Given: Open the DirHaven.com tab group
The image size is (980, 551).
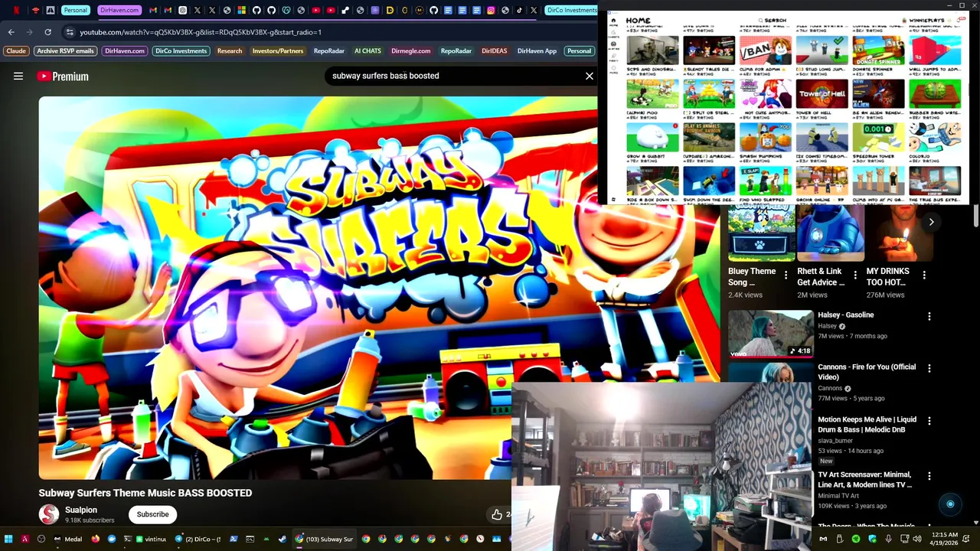Looking at the screenshot, I should click(119, 10).
